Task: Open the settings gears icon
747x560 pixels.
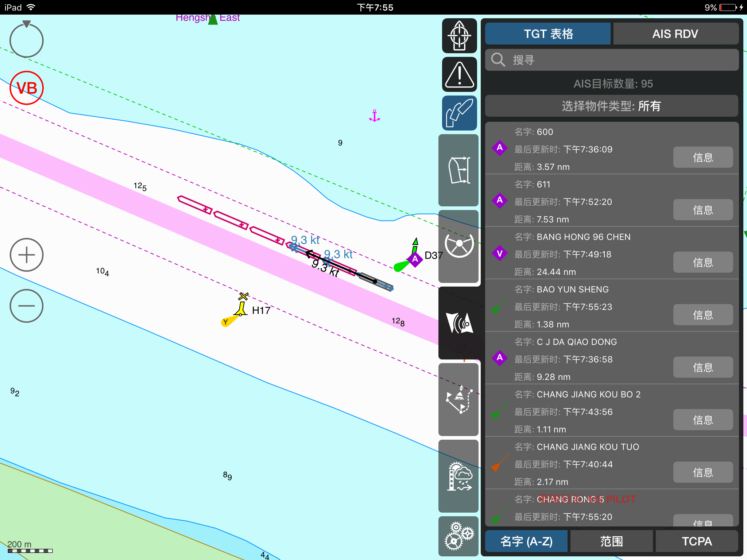Action: (459, 536)
